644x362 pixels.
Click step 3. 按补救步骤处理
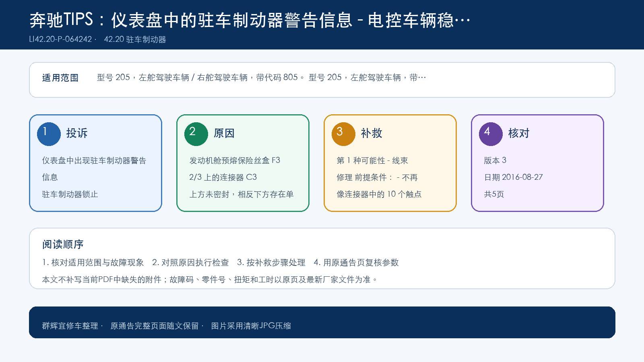[x=271, y=263]
